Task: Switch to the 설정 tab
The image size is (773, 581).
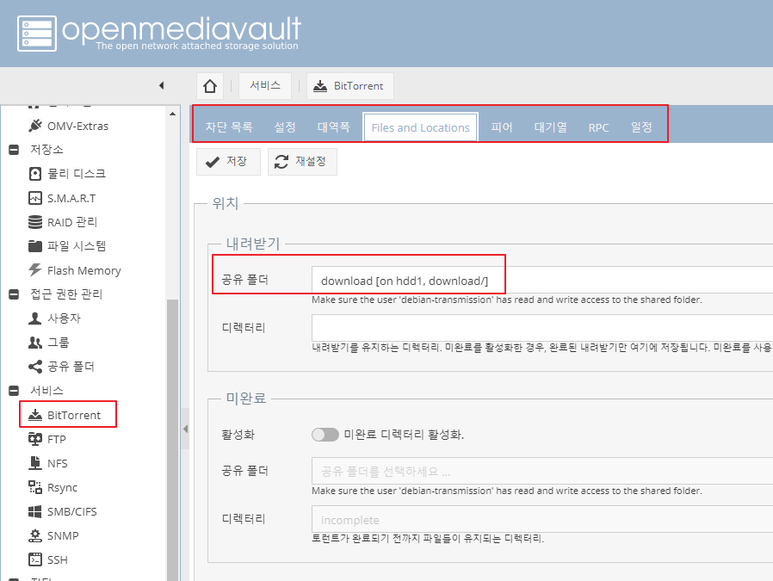Action: coord(285,127)
